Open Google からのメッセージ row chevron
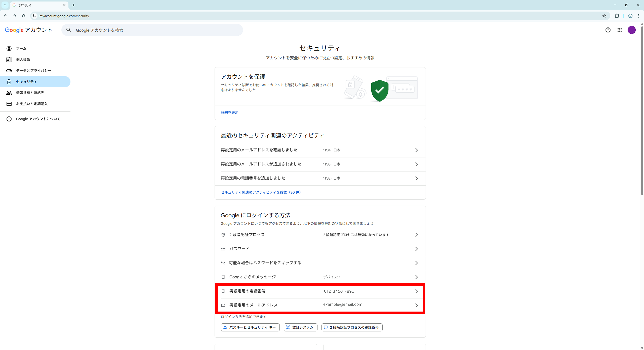 [x=416, y=277]
